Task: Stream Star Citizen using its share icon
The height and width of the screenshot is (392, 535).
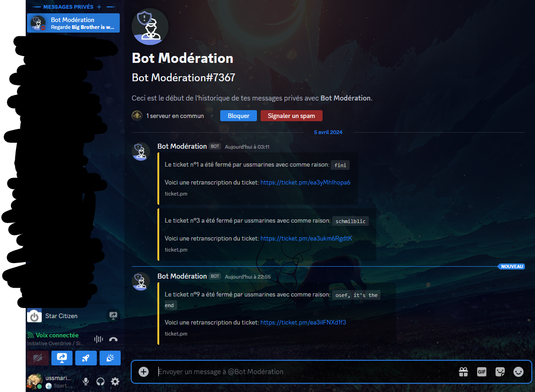Action: [x=113, y=316]
